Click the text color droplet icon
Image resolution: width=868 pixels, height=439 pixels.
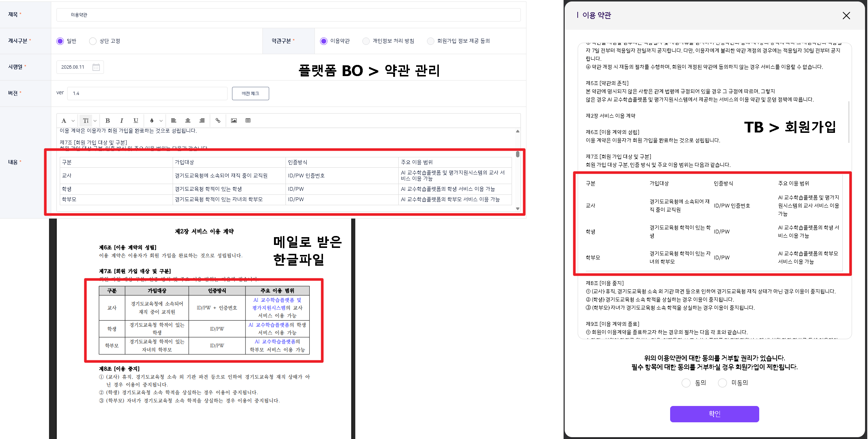(x=152, y=121)
